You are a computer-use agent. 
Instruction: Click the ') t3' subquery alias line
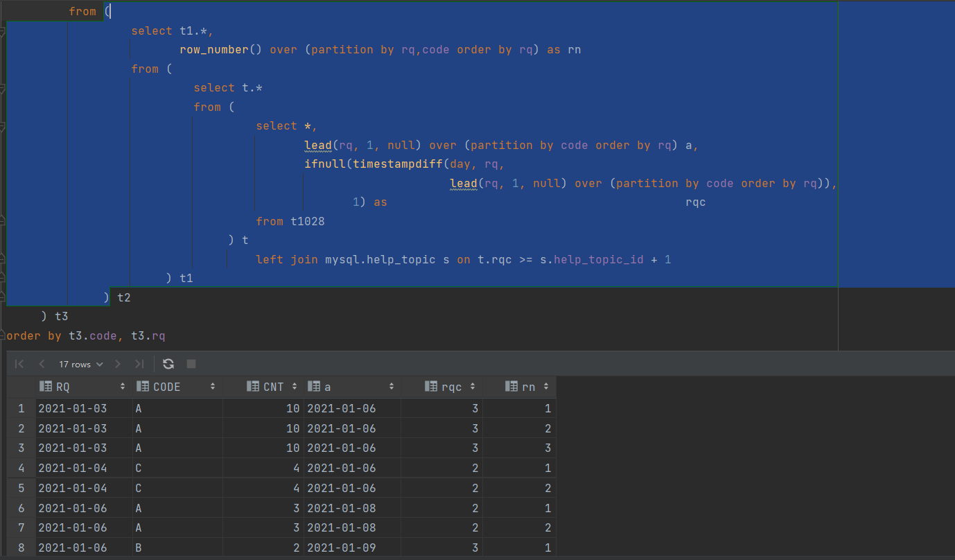coord(55,317)
